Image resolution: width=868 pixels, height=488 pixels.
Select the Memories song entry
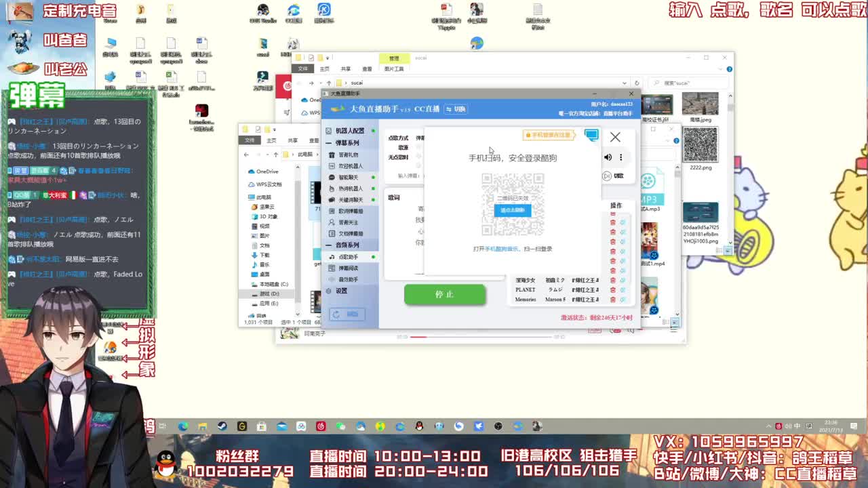pos(526,300)
